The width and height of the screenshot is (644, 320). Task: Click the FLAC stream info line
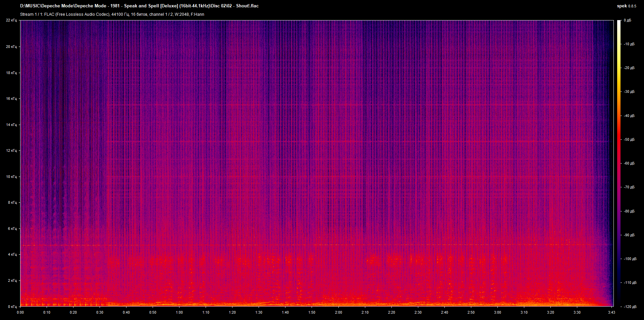pyautogui.click(x=112, y=14)
